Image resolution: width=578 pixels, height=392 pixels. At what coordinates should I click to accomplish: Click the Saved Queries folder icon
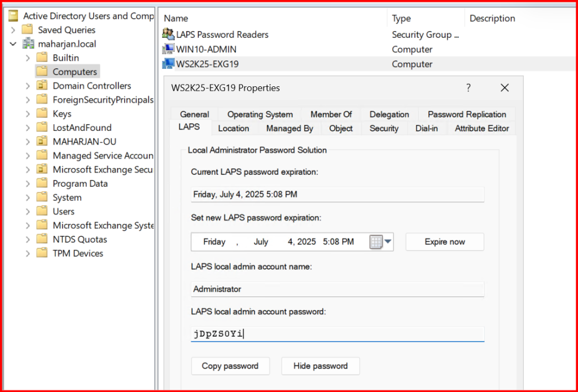tap(27, 30)
